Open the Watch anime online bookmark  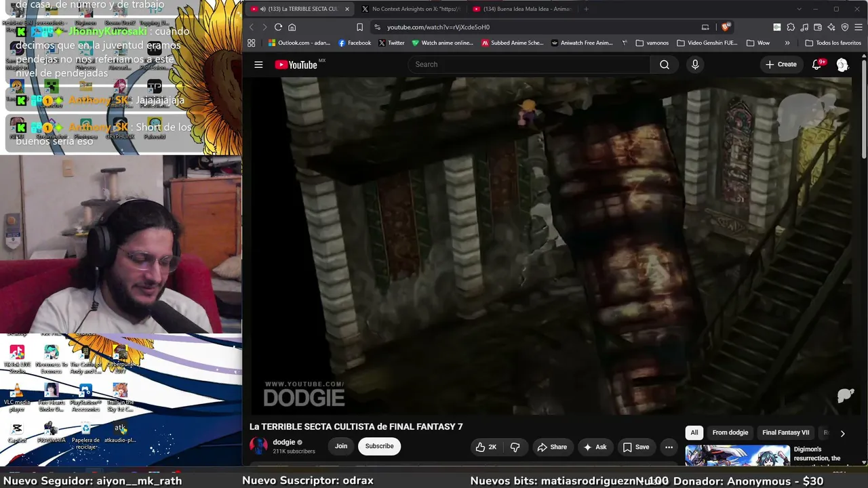click(x=442, y=43)
